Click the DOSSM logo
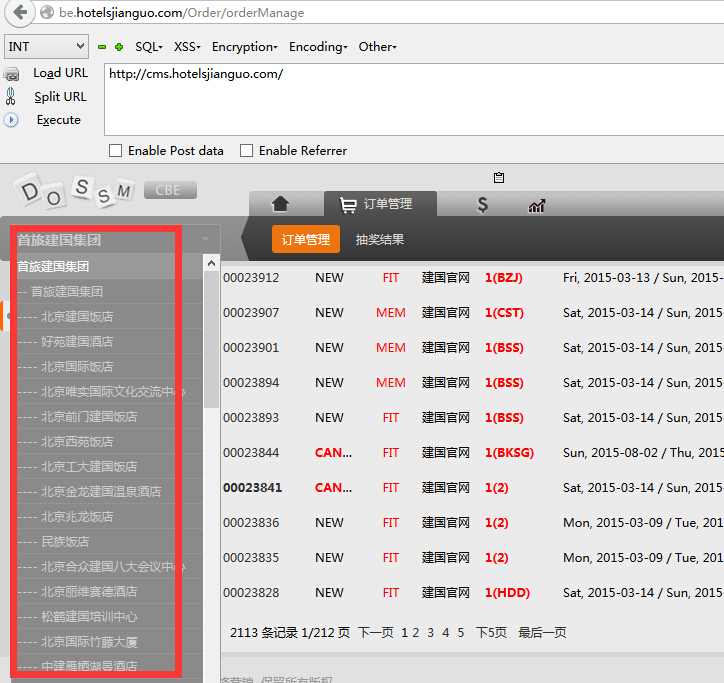The width and height of the screenshot is (724, 683). (x=74, y=190)
